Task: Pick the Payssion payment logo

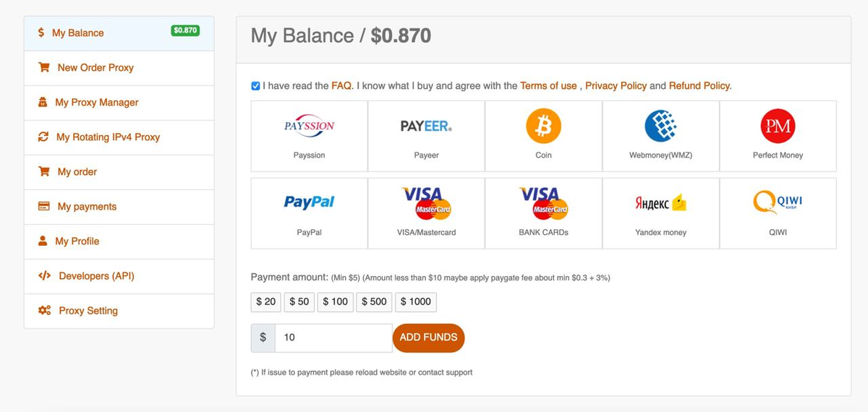Action: point(309,126)
